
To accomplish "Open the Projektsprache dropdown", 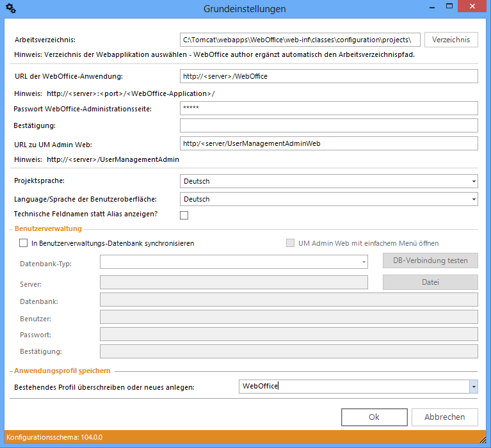I will pos(473,181).
